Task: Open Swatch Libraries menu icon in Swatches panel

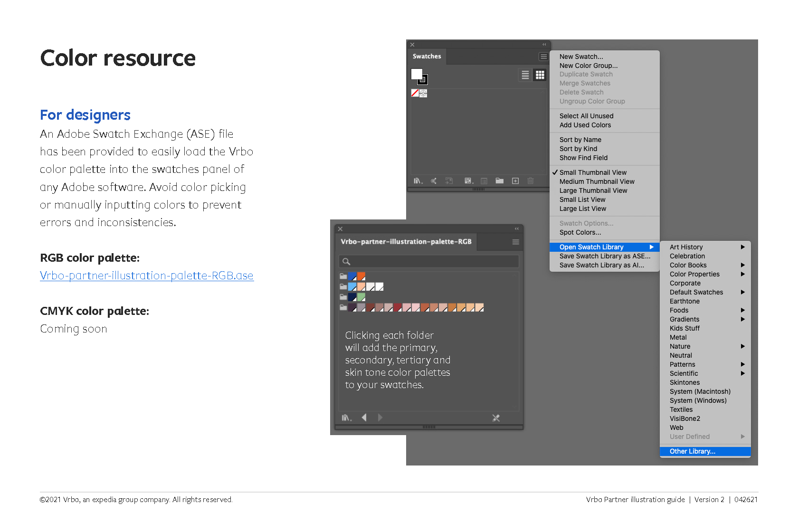Action: coord(418,181)
